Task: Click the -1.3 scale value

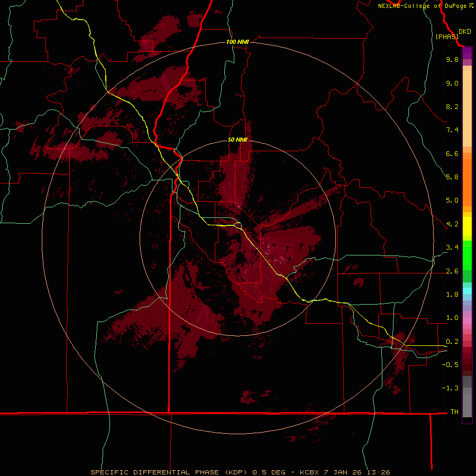Action: coord(450,388)
